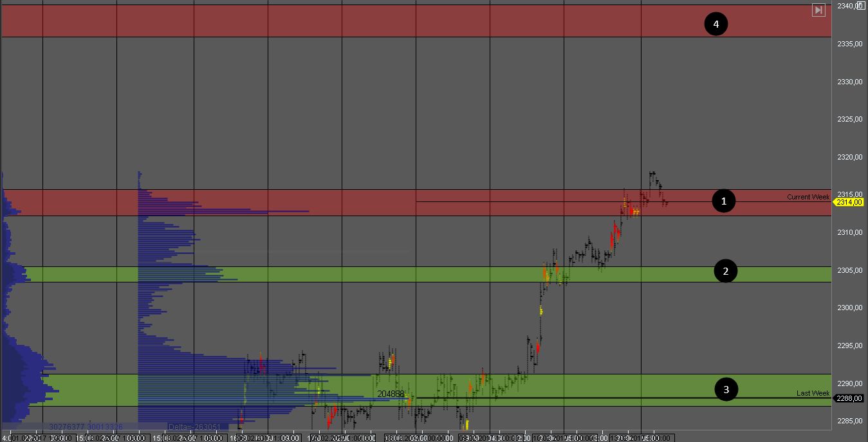Click the Last Week line label

coord(813,393)
